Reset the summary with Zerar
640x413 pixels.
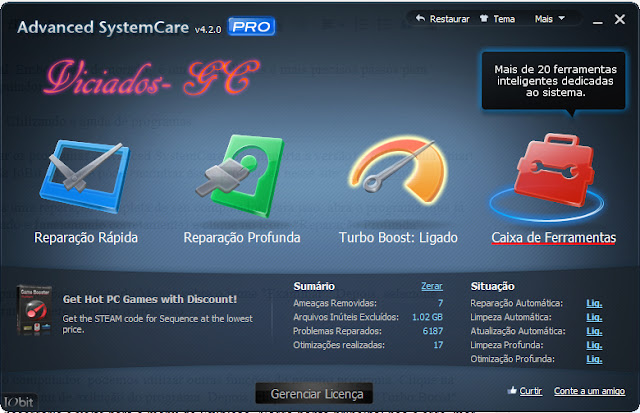(432, 286)
